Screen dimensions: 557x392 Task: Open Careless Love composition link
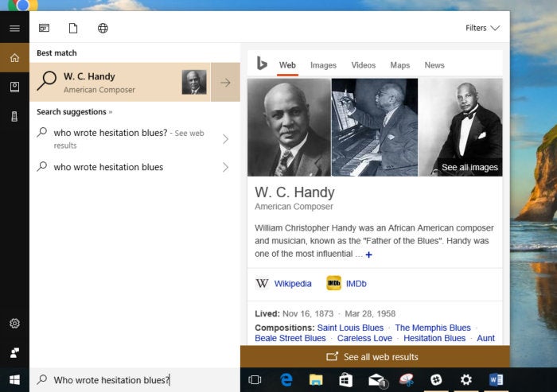[x=364, y=339]
